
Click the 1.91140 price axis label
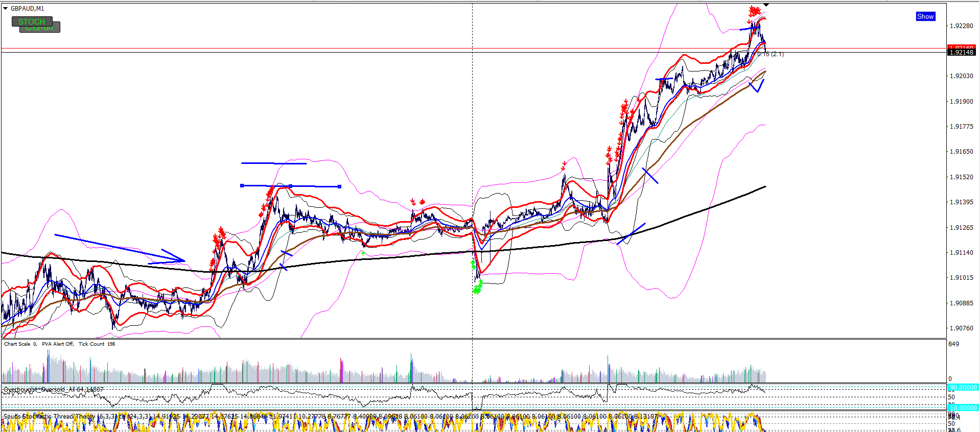point(961,253)
